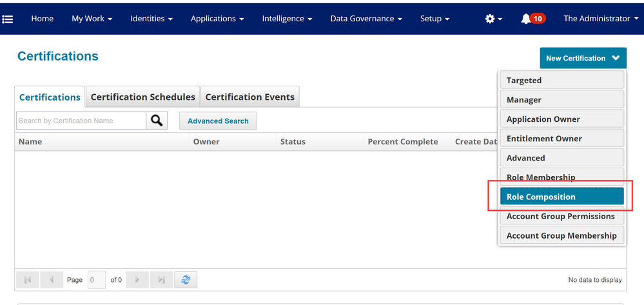Open the hamburger navigation menu icon
This screenshot has width=644, height=305.
8,19
